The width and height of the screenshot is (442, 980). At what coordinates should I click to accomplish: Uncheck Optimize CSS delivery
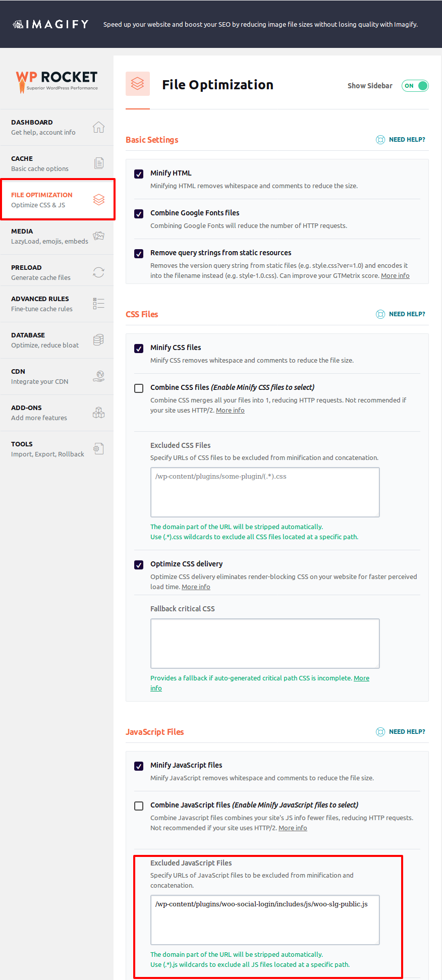139,565
